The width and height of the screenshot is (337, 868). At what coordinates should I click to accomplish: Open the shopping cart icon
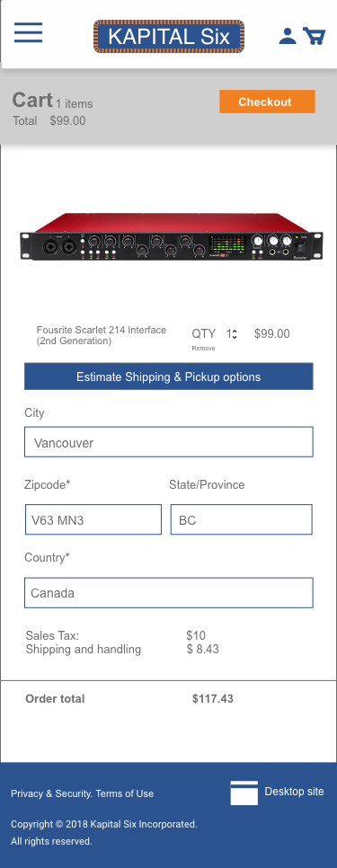314,36
